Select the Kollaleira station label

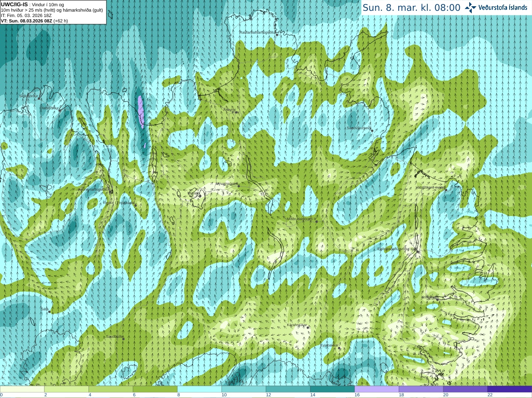(429, 297)
